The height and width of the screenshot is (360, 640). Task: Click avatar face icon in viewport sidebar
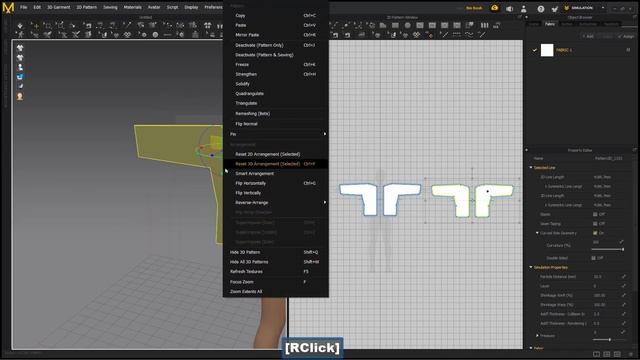(x=20, y=96)
